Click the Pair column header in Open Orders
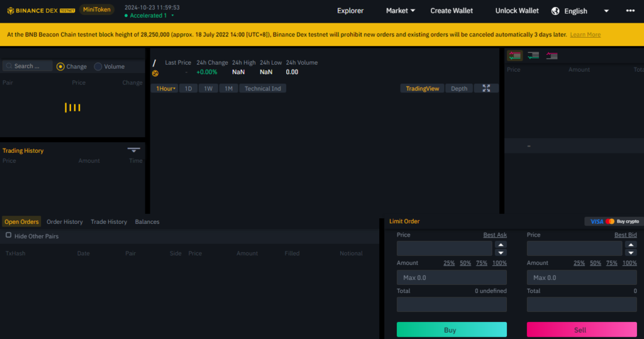Image resolution: width=644 pixels, height=339 pixels. click(x=131, y=253)
